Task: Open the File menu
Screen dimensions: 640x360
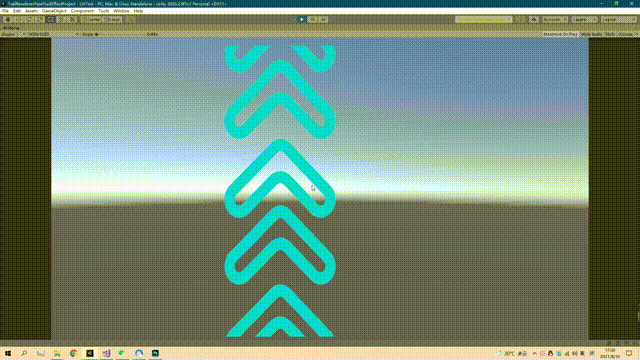Action: pyautogui.click(x=5, y=11)
